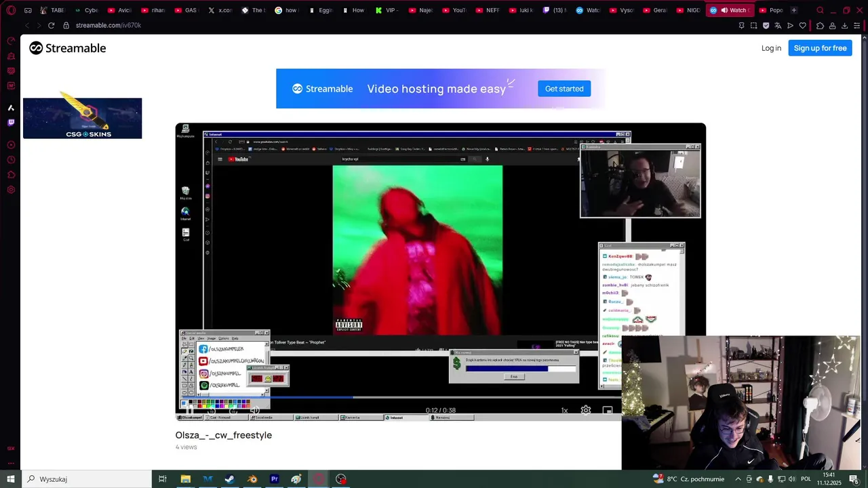Toggle picture-in-picture icon on video player
This screenshot has width=868, height=488.
click(608, 410)
